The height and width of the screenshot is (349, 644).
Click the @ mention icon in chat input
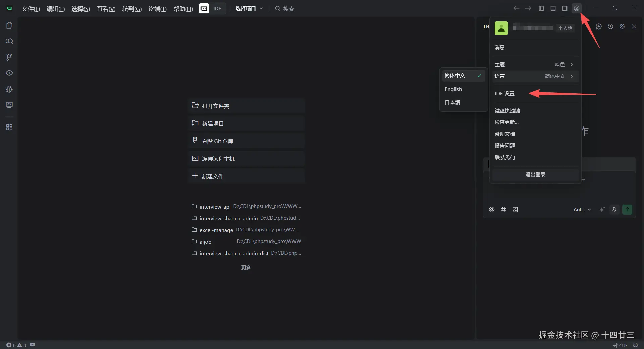coord(492,210)
